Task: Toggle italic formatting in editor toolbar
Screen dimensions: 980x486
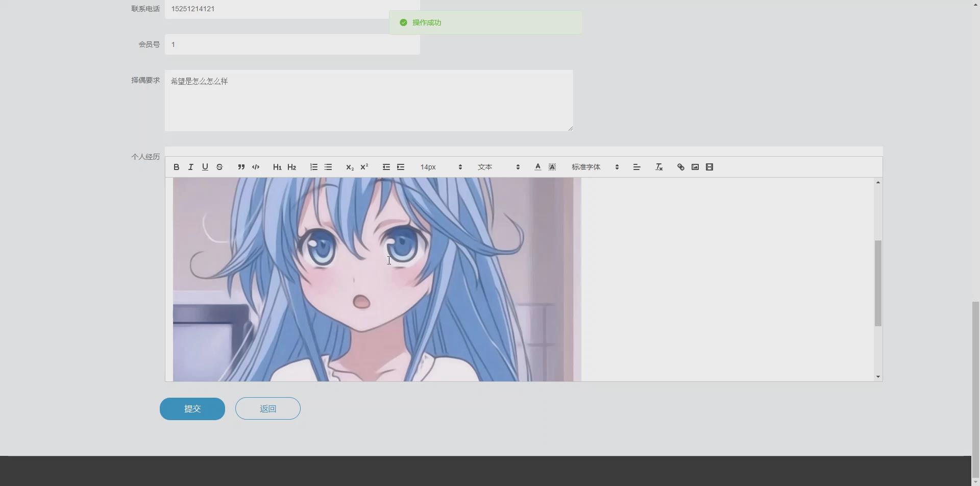Action: pyautogui.click(x=190, y=167)
